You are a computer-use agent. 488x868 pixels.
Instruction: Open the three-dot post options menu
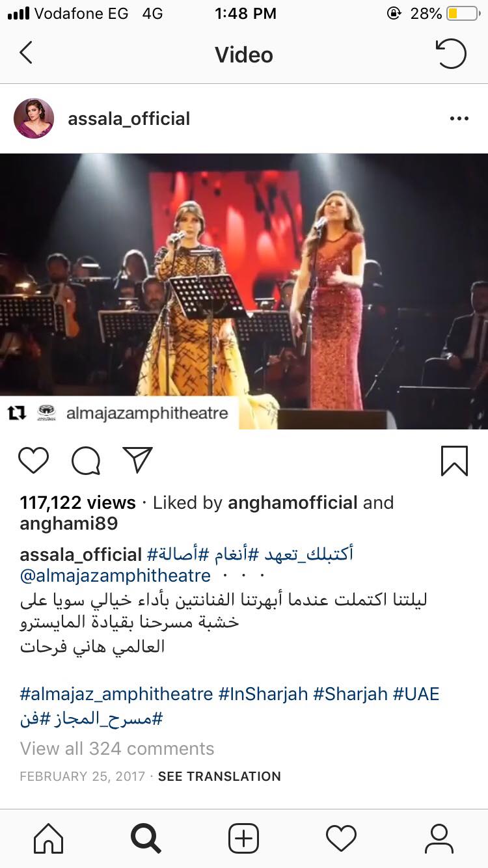(459, 118)
